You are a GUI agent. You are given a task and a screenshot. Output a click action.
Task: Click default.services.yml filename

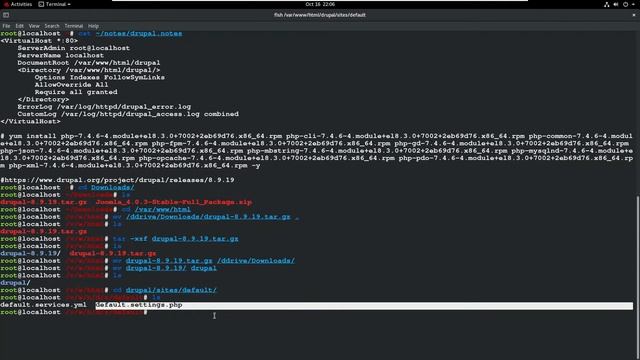(x=43, y=305)
